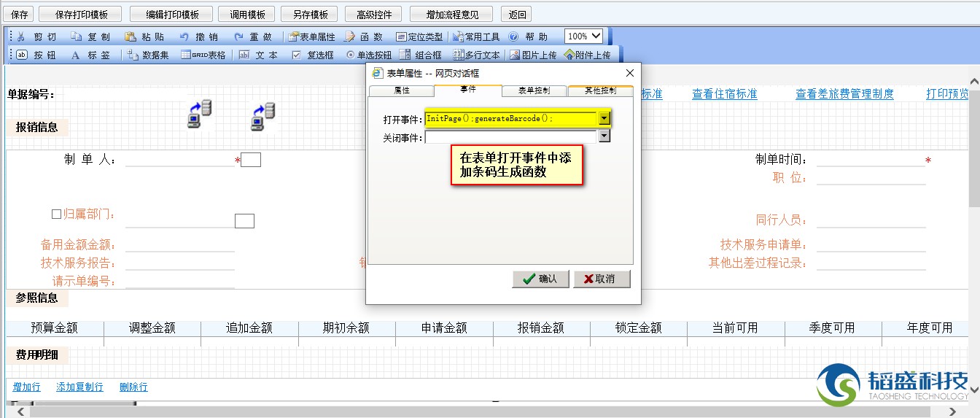Insert a 组合框 combo box control

[421, 55]
